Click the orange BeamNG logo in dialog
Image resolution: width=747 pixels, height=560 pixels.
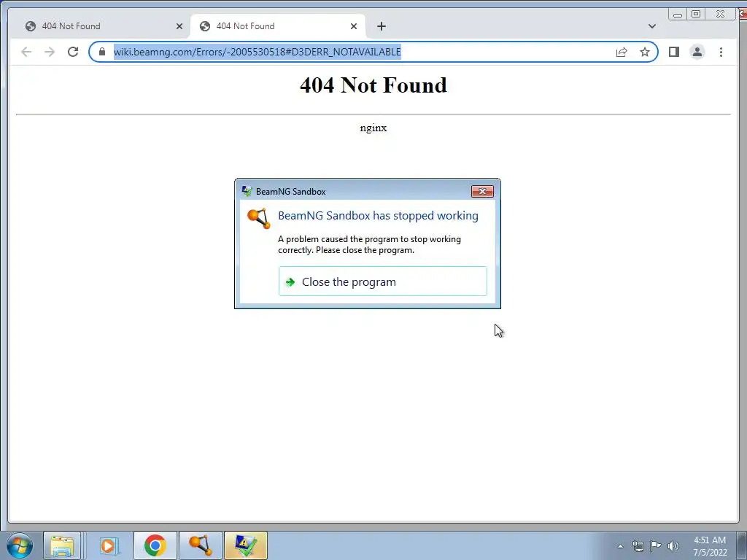[259, 218]
